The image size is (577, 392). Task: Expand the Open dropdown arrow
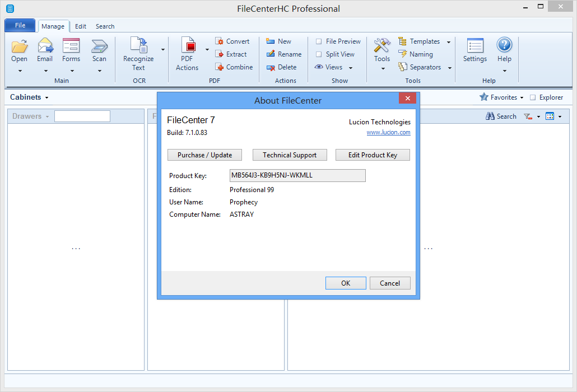[x=20, y=71]
